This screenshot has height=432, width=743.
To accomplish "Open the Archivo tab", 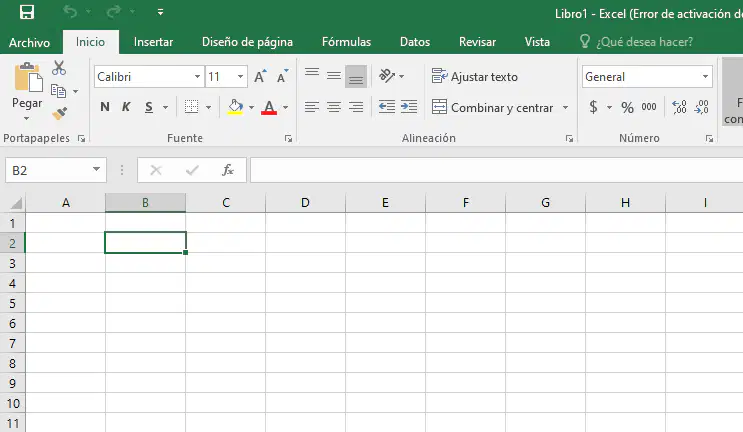I will [x=29, y=43].
